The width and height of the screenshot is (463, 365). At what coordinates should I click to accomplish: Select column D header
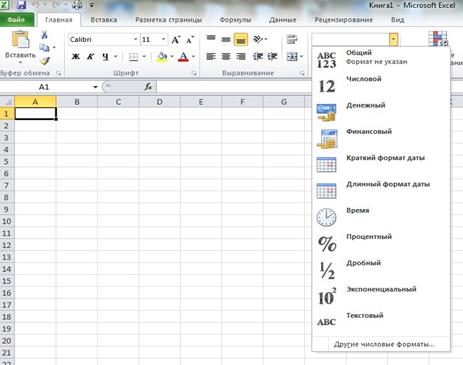(x=159, y=102)
